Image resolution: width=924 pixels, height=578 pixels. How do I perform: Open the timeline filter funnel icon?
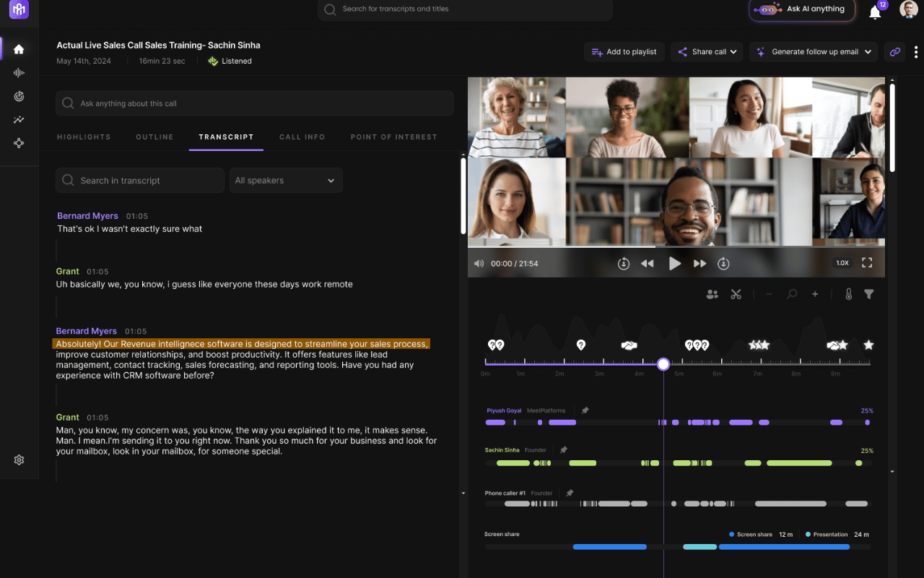click(x=869, y=294)
